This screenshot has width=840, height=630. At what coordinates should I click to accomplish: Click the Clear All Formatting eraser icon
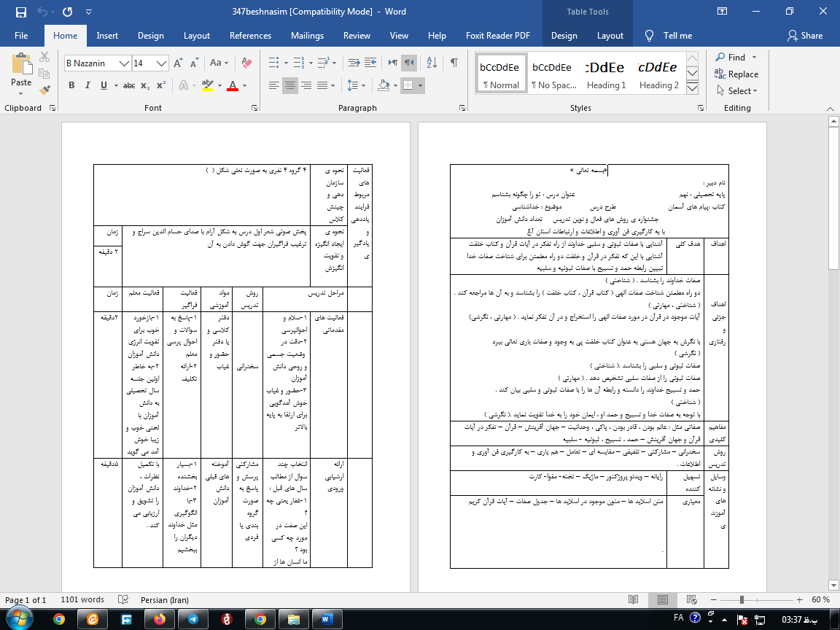246,63
